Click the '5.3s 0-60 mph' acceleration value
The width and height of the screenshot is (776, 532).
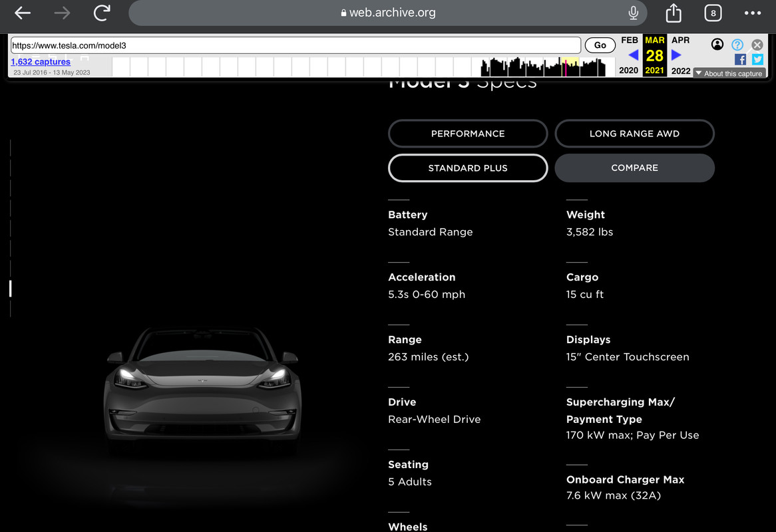(x=427, y=295)
